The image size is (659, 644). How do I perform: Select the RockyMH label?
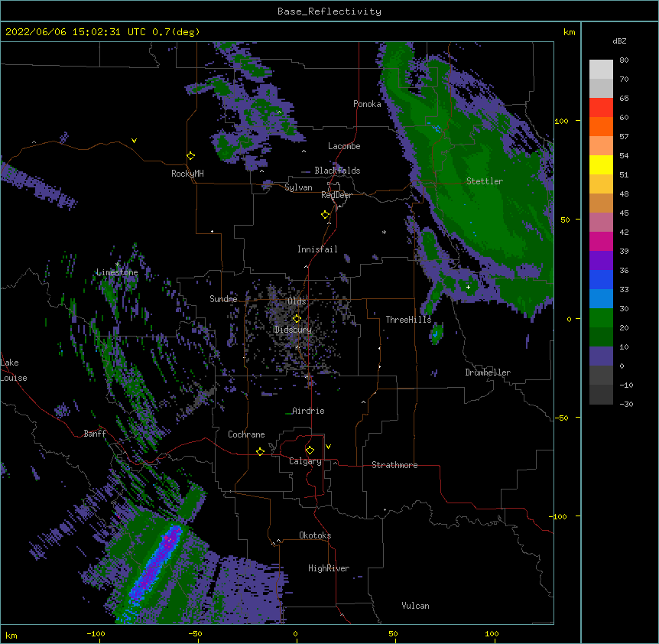coord(187,174)
